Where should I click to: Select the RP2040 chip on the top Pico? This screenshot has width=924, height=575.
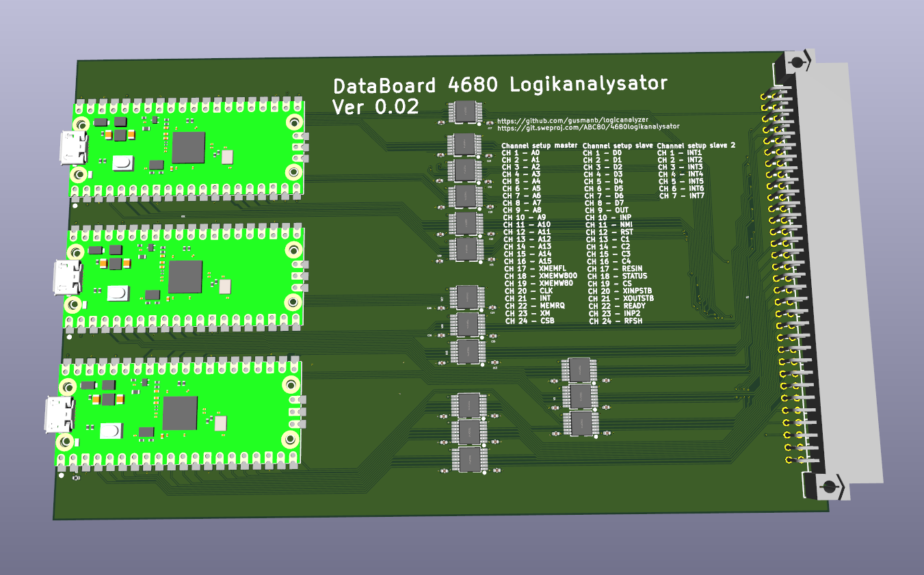(x=188, y=148)
